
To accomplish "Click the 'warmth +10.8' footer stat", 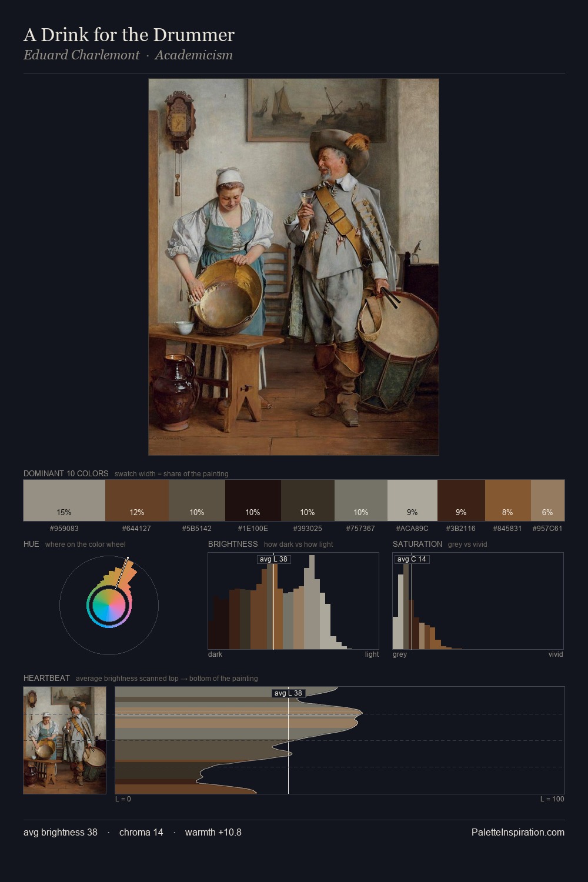I will (x=213, y=832).
